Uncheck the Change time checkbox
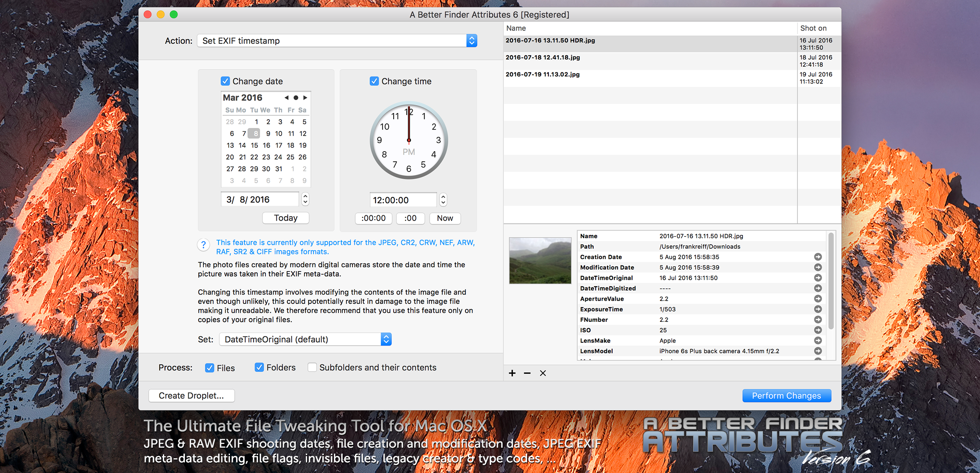This screenshot has width=980, height=473. point(374,81)
